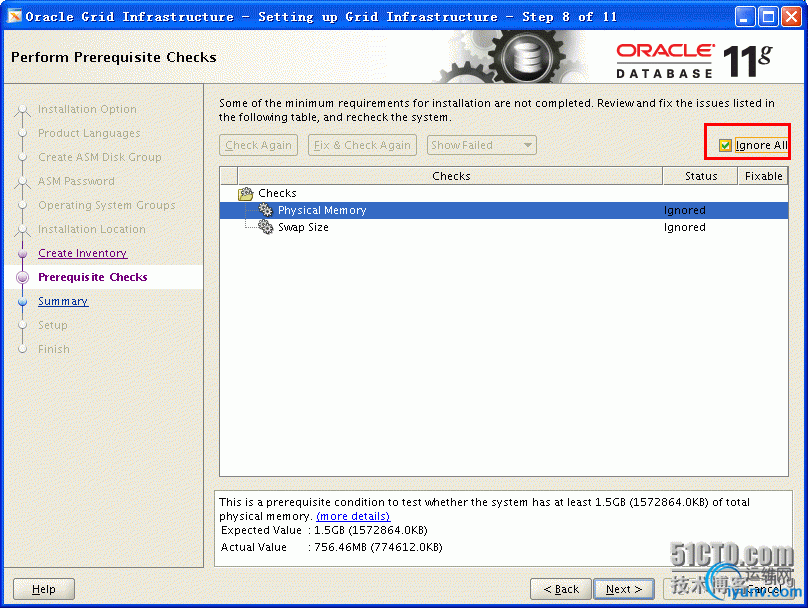This screenshot has width=808, height=608.
Task: Click the Check Again button
Action: coord(259,145)
